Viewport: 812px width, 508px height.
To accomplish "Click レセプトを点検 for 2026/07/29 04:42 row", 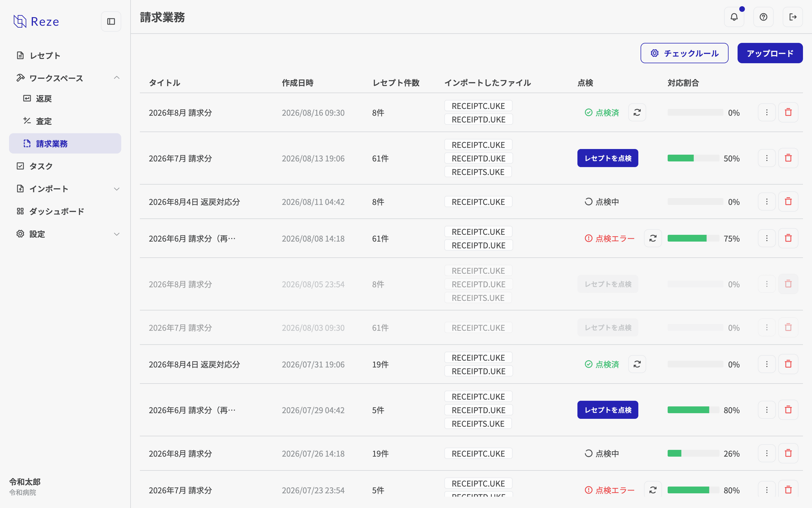I will click(x=608, y=410).
